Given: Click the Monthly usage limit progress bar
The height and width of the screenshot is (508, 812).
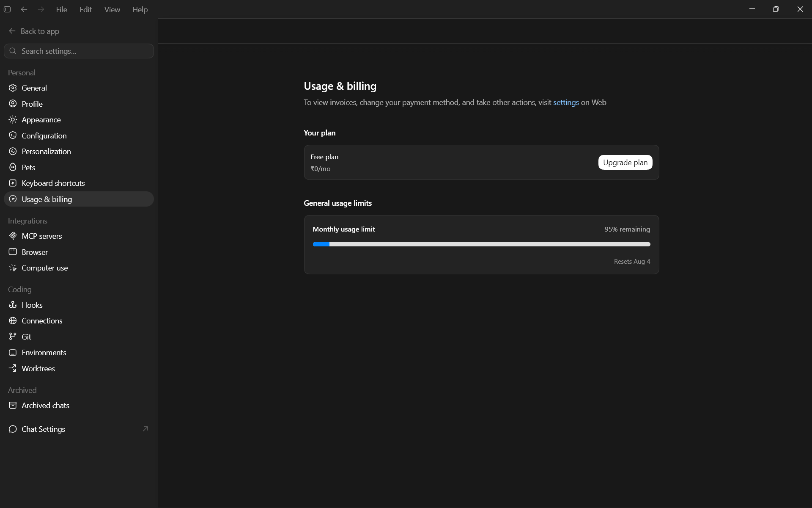Looking at the screenshot, I should tap(481, 244).
